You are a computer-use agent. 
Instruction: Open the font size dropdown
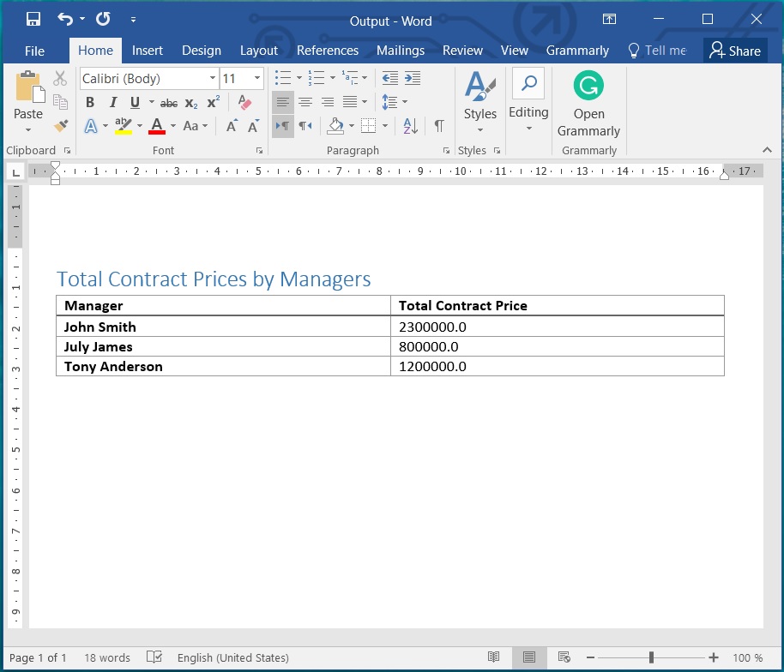[x=256, y=79]
